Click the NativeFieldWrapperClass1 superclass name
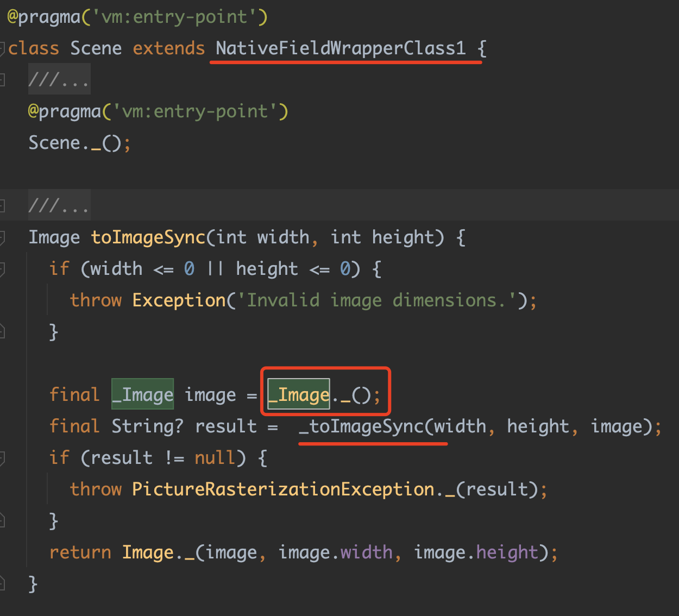679x616 pixels. coord(341,48)
